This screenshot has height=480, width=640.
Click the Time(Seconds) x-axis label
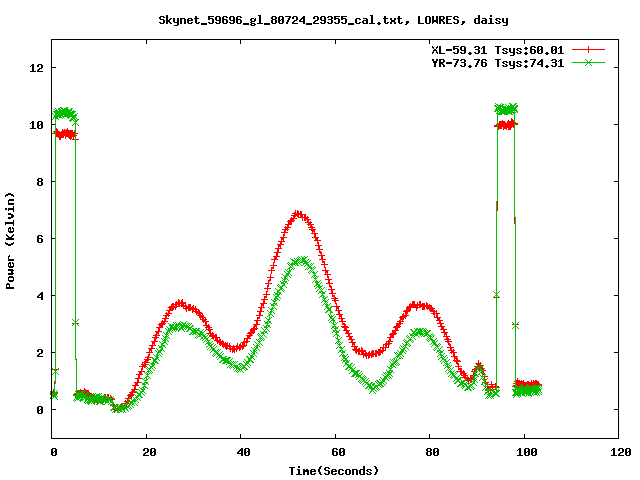pos(334,471)
